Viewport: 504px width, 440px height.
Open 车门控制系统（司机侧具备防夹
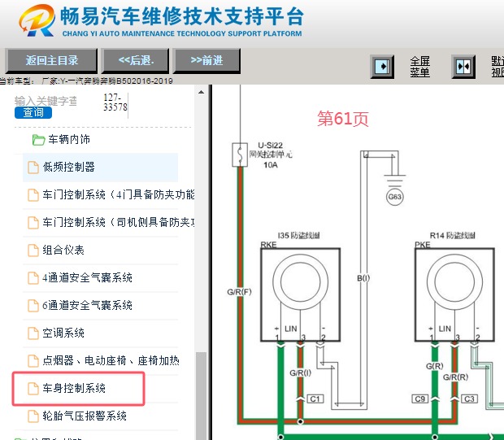119,223
